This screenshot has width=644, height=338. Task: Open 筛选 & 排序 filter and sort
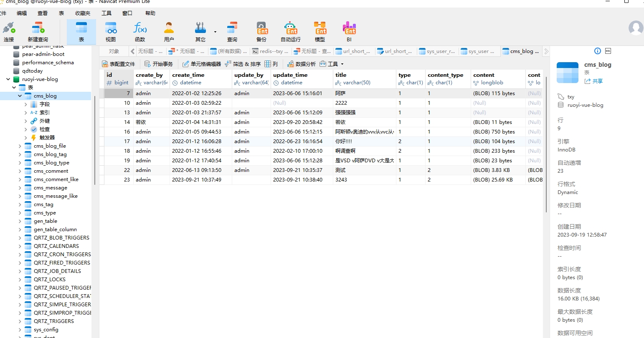pos(243,64)
